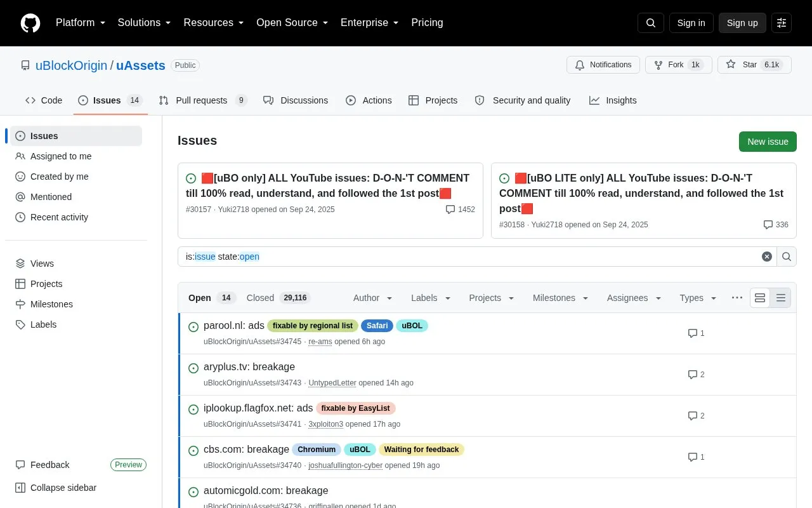Open the Assignees filter dropdown
This screenshot has height=508, width=812.
coord(634,298)
